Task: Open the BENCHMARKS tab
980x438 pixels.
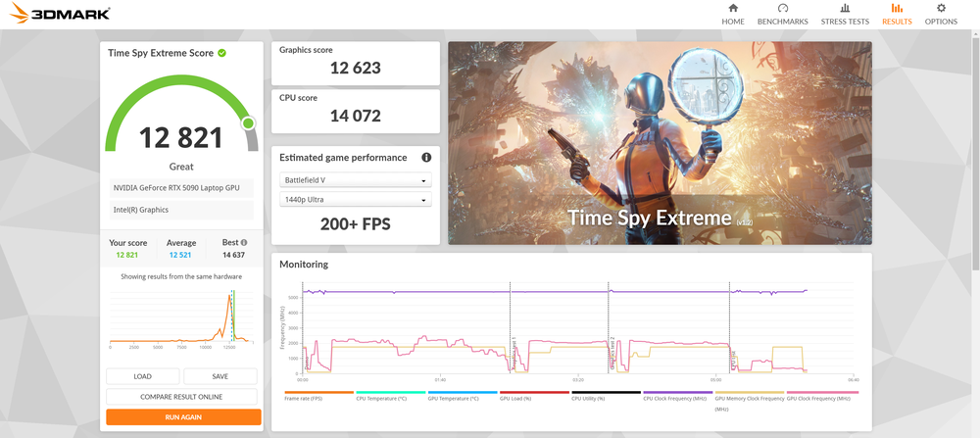Action: click(x=782, y=15)
